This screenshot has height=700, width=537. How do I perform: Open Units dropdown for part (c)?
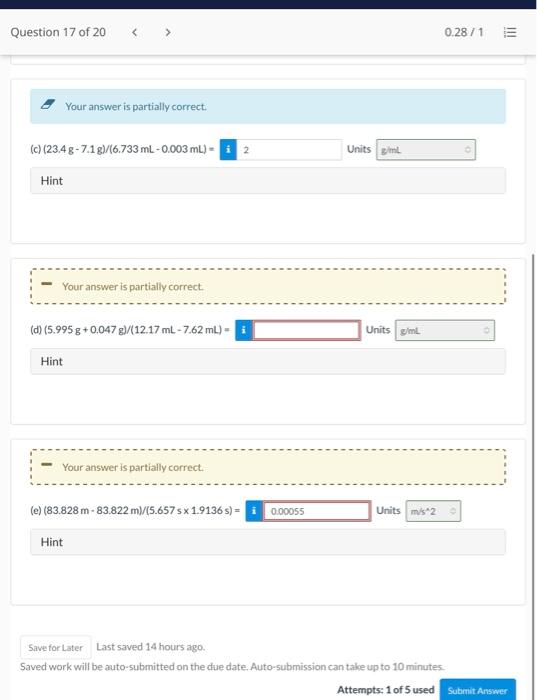click(426, 150)
